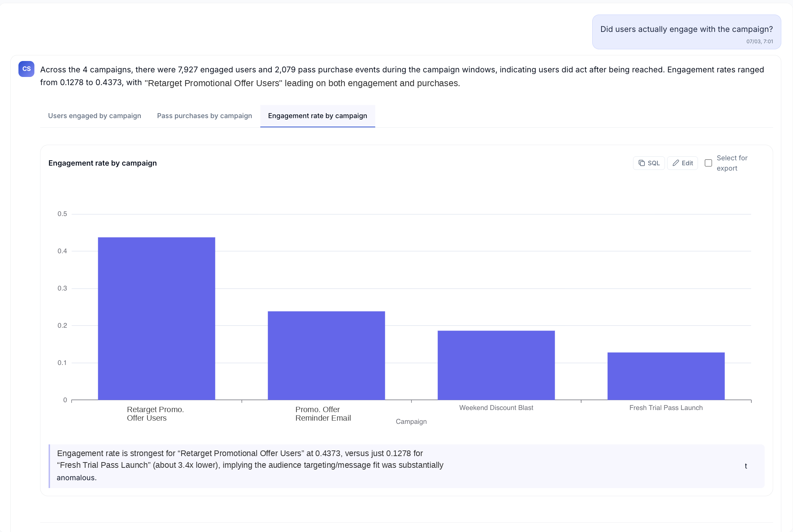The height and width of the screenshot is (532, 793).
Task: Click the '07/03, 7:01' timestamp
Action: point(759,41)
